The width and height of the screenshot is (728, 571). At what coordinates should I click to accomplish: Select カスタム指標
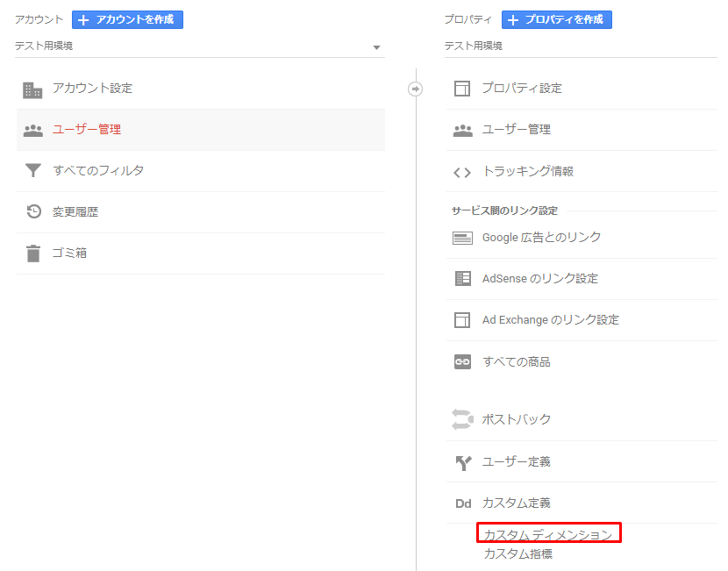pos(518,553)
